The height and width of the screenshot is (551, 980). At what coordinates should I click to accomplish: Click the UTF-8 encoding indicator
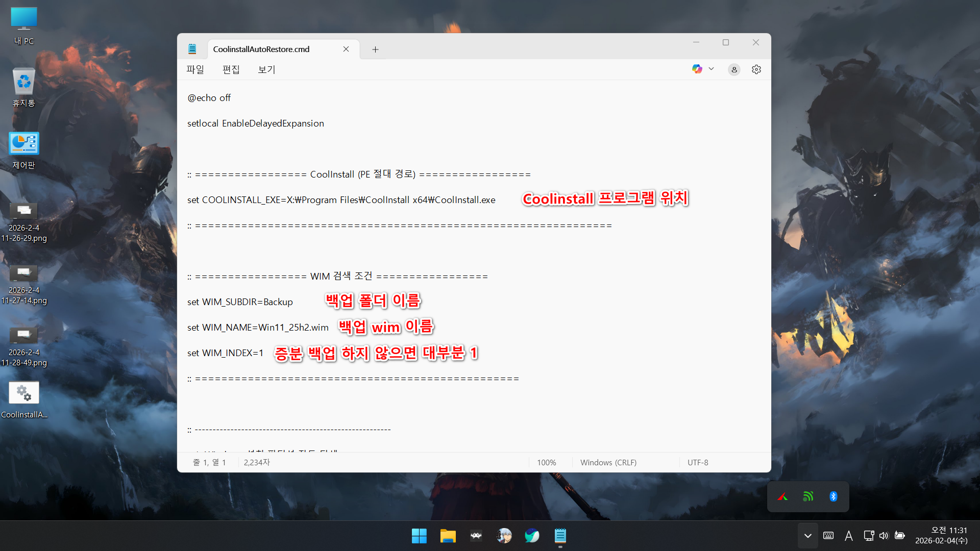(697, 462)
